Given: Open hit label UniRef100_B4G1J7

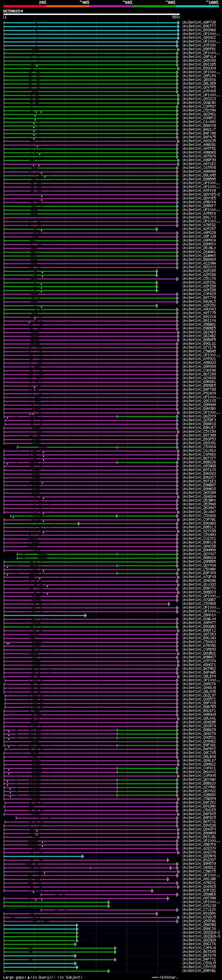Looking at the screenshot, I should pyautogui.click(x=199, y=129).
